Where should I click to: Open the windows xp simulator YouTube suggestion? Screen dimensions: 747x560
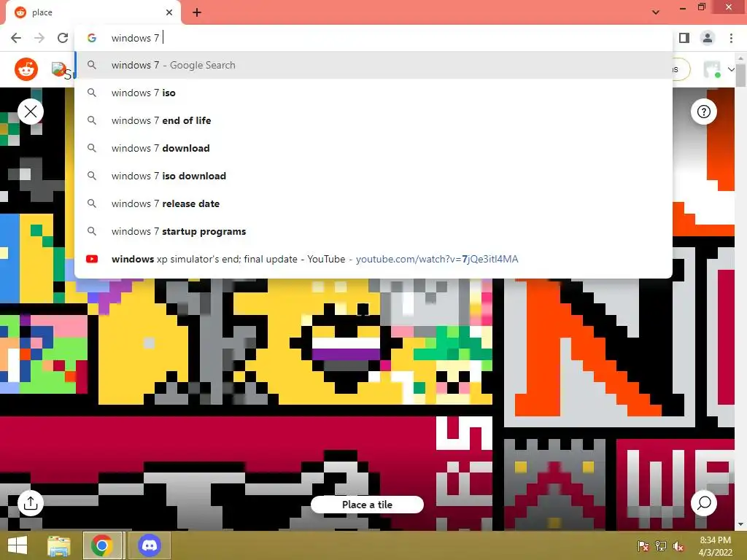coord(373,259)
